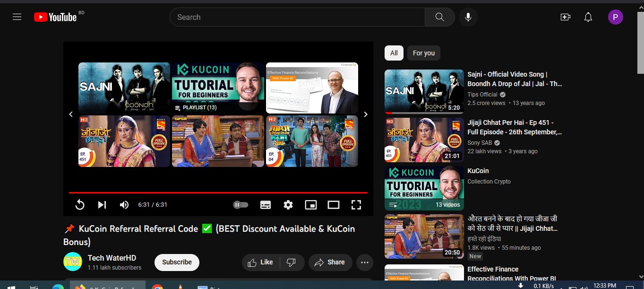Viewport: 644px width, 289px height.
Task: Open sidebar KuCoin playlist thumbnail
Action: pos(424,188)
